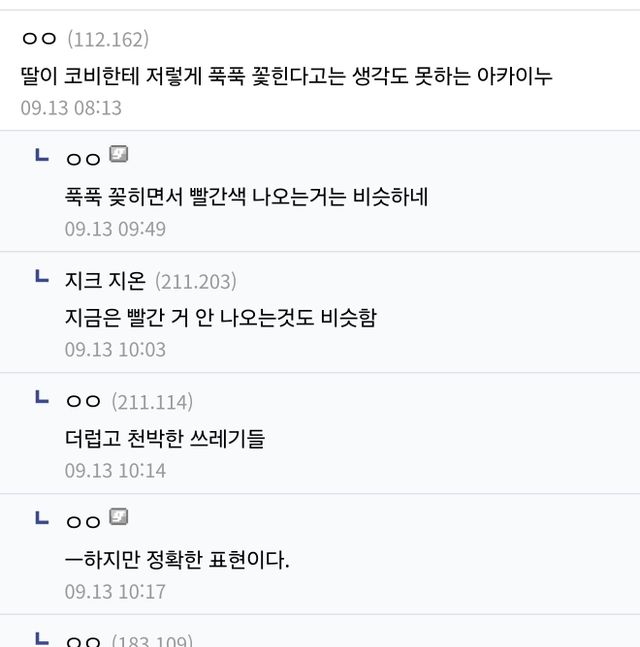Click the timestamp 09.13 10:17
Image resolution: width=640 pixels, height=647 pixels.
click(115, 592)
